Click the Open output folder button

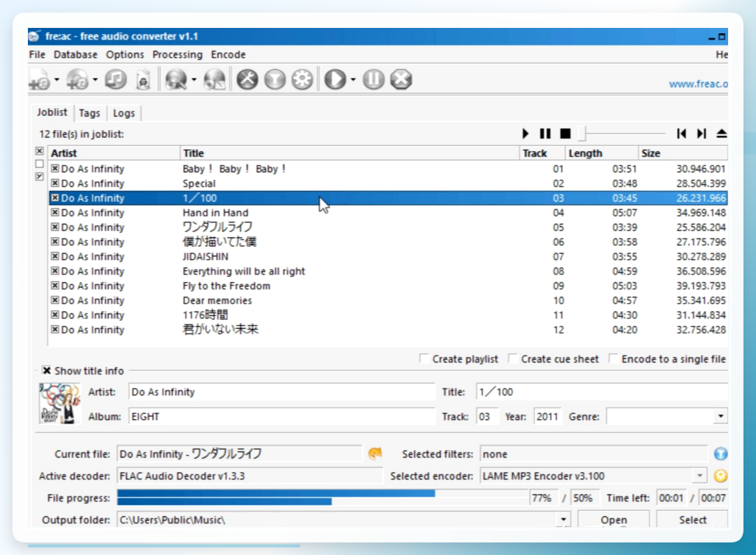point(614,519)
